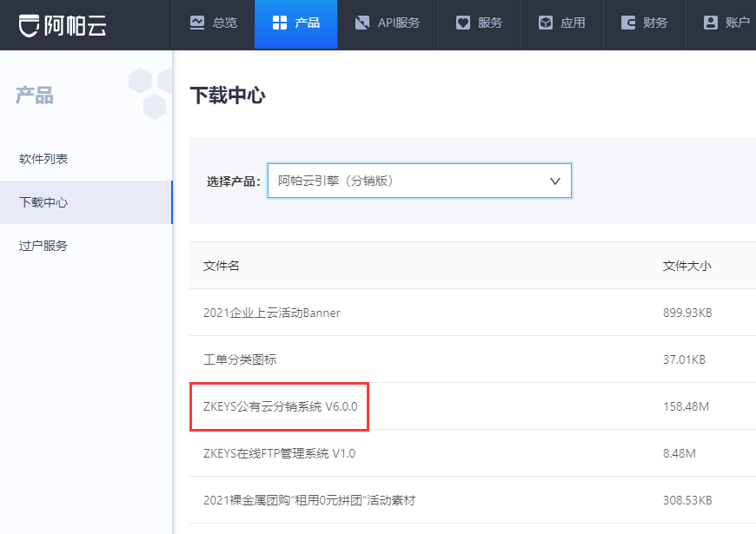This screenshot has width=756, height=534.
Task: Click file 2021企业上云活动Banner
Action: tap(271, 313)
